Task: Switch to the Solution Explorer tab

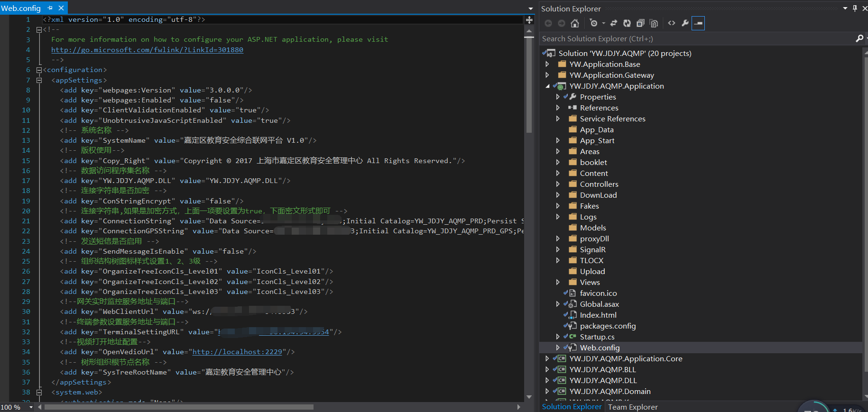Action: [572, 407]
